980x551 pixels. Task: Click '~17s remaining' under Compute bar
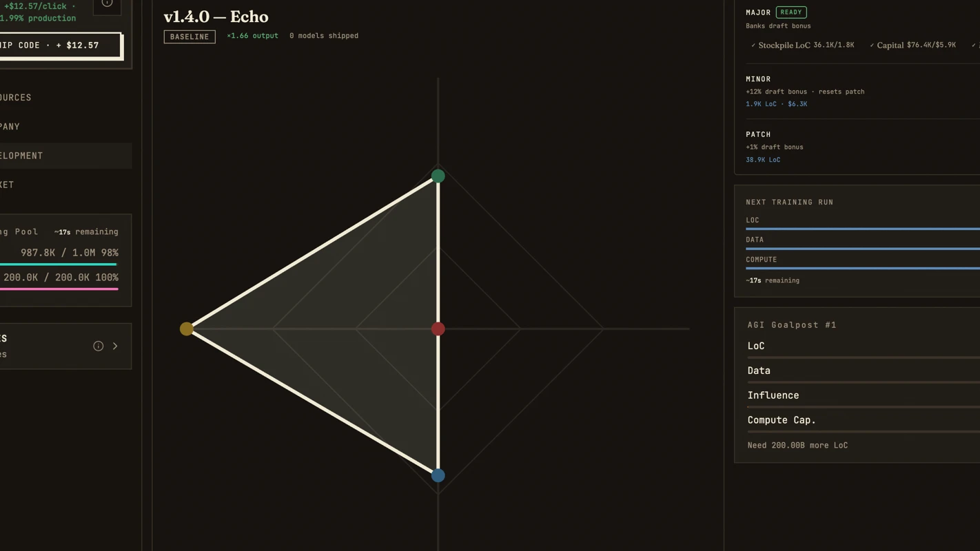tap(773, 281)
